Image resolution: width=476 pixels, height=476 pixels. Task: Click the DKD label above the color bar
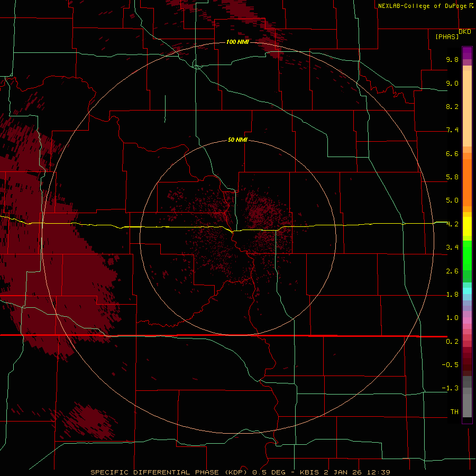pos(465,32)
